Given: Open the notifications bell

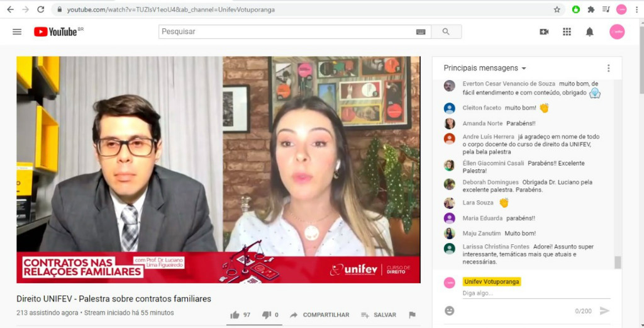Looking at the screenshot, I should 589,31.
